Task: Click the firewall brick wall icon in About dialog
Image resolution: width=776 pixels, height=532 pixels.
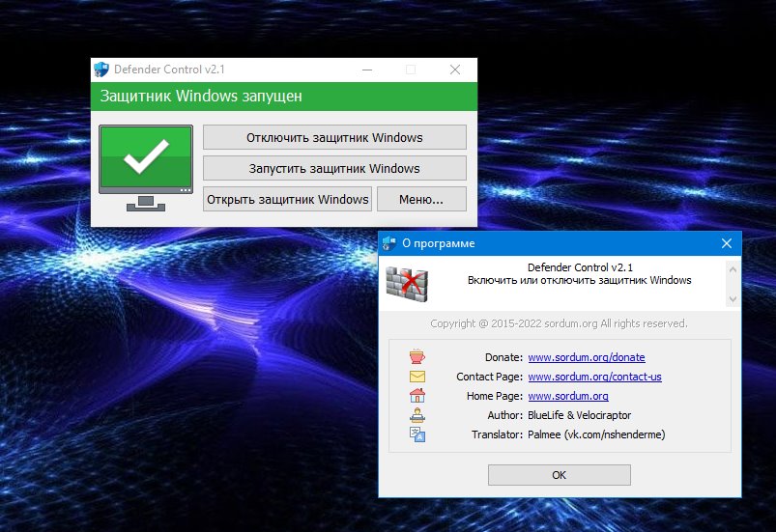Action: click(407, 282)
